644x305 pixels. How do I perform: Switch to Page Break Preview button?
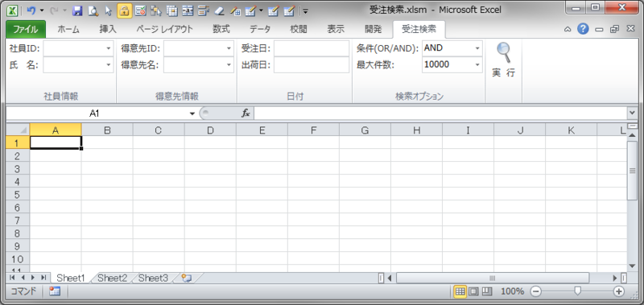pos(486,291)
